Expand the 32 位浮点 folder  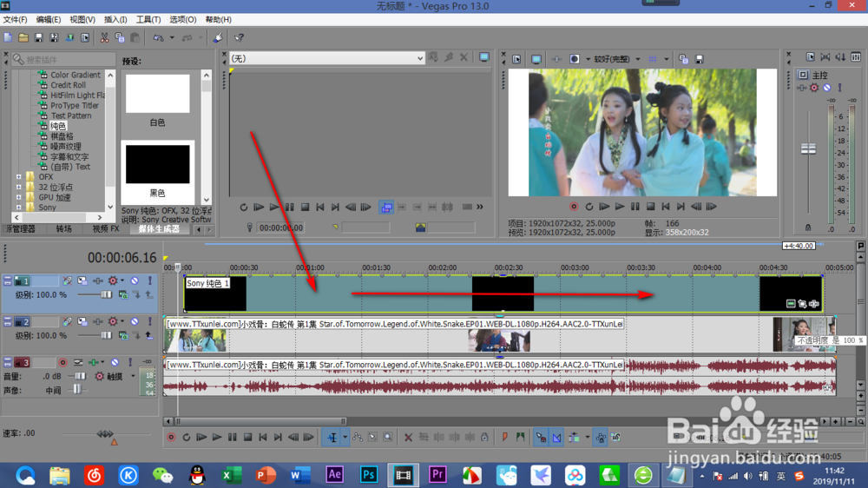point(19,188)
